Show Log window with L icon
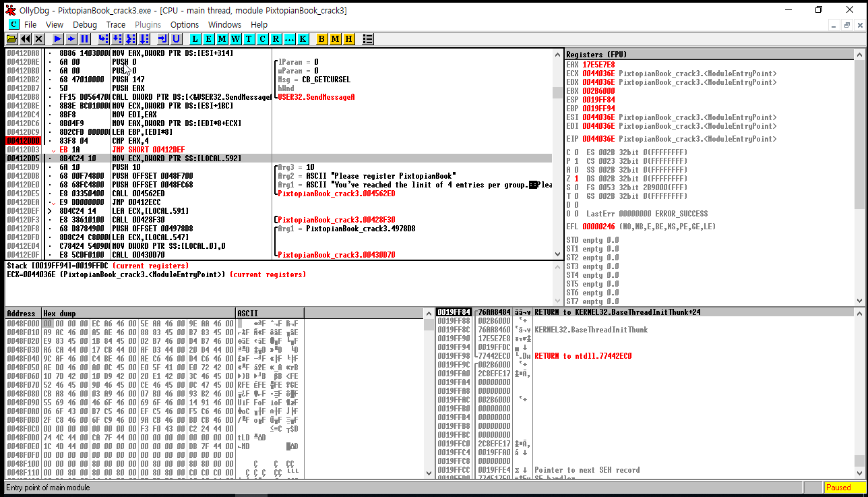 tap(195, 39)
